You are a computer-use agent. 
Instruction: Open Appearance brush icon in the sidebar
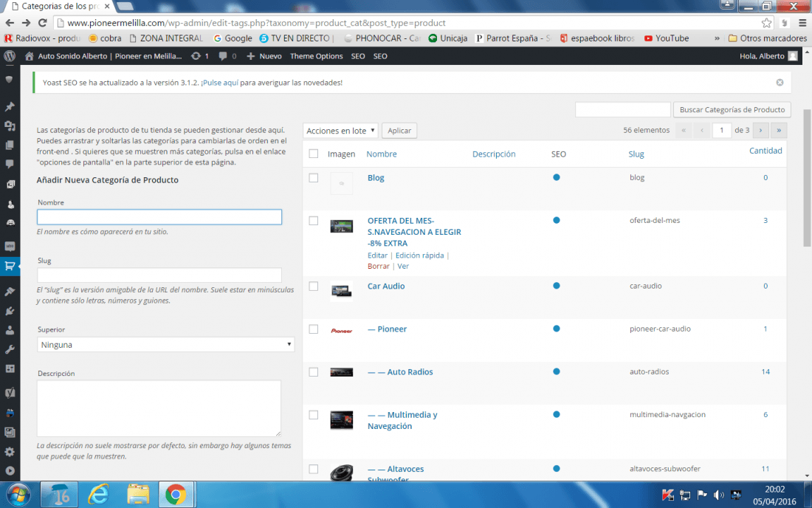point(10,292)
